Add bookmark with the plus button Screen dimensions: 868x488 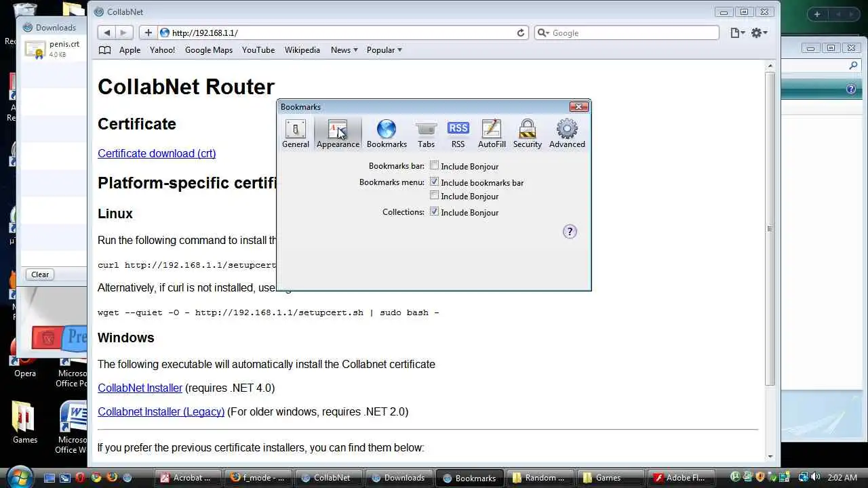(148, 33)
